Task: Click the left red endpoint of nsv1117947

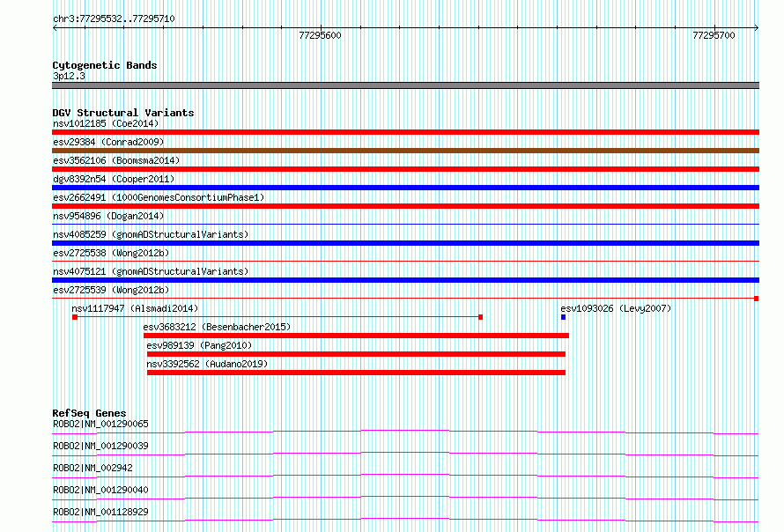Action: [75, 317]
